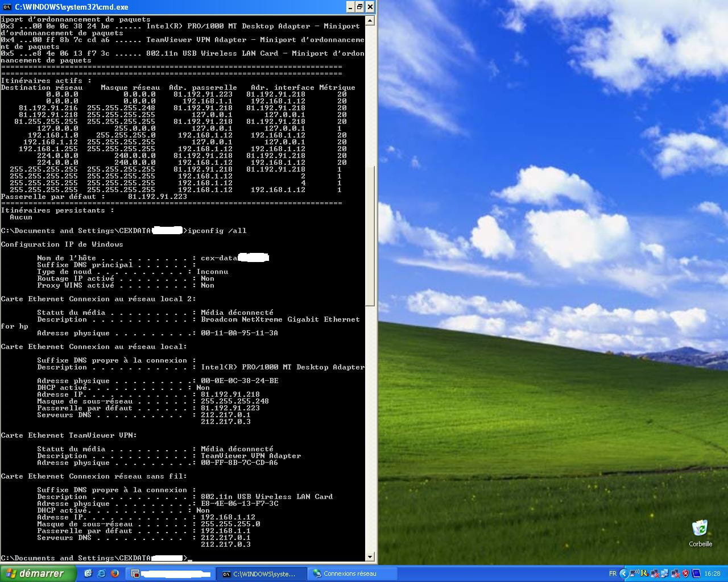The width and height of the screenshot is (728, 582).
Task: Click the blue monitor tray icon beside clock
Action: click(696, 573)
